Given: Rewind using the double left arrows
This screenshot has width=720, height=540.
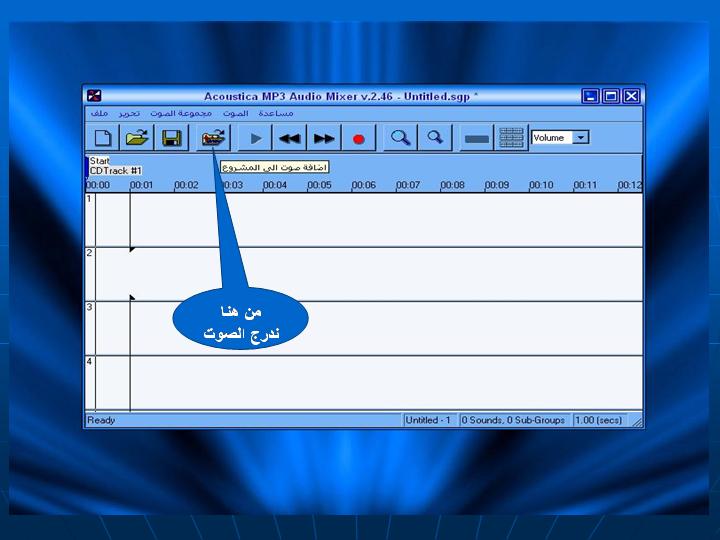Looking at the screenshot, I should coord(290,138).
